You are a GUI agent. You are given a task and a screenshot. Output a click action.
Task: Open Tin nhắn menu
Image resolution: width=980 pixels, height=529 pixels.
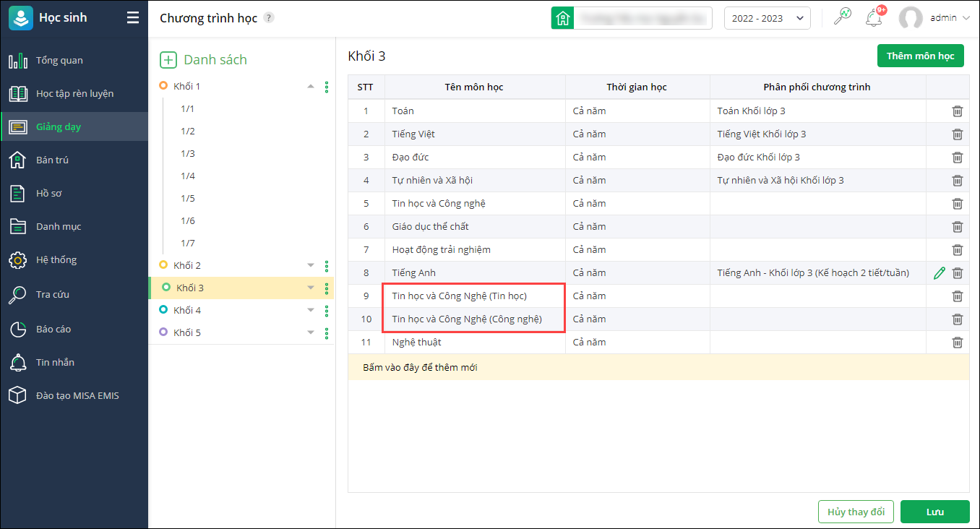(74, 363)
